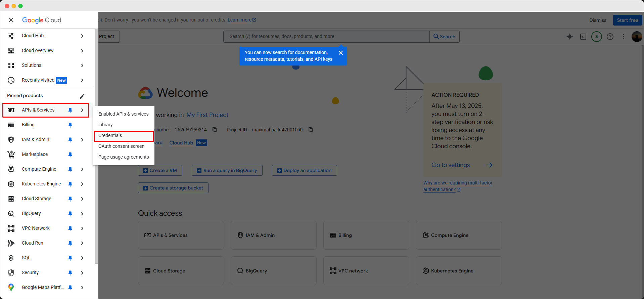
Task: Click the Search button
Action: [x=445, y=37]
